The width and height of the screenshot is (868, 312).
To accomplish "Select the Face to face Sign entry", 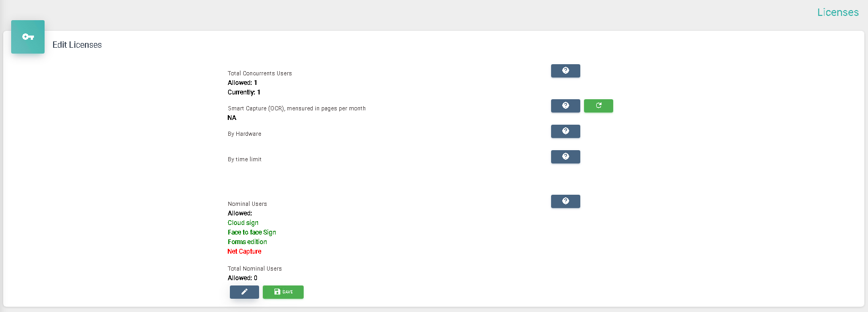I will pyautogui.click(x=252, y=232).
